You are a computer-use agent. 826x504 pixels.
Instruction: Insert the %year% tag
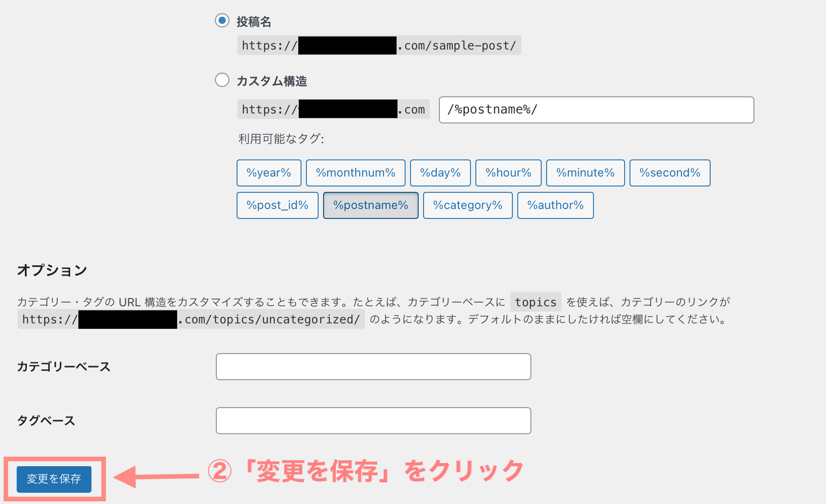click(269, 173)
